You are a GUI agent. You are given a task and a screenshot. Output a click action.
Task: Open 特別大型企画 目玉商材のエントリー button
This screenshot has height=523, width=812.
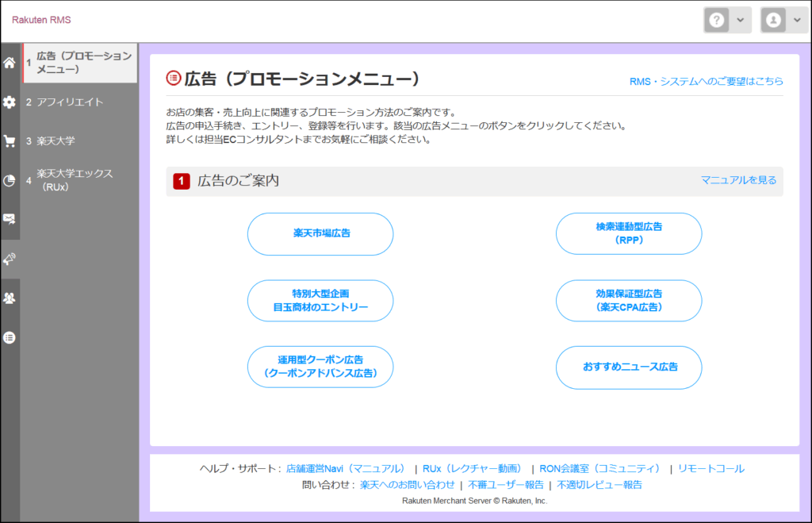[320, 301]
